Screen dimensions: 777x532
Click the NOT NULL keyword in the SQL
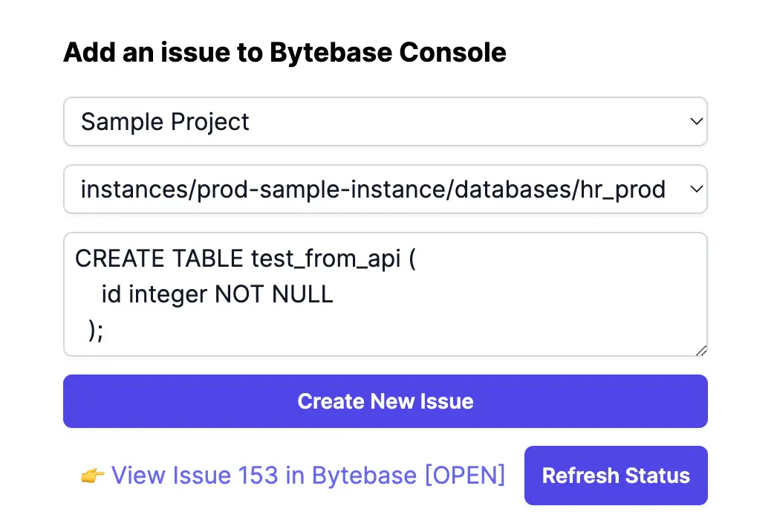pyautogui.click(x=273, y=295)
